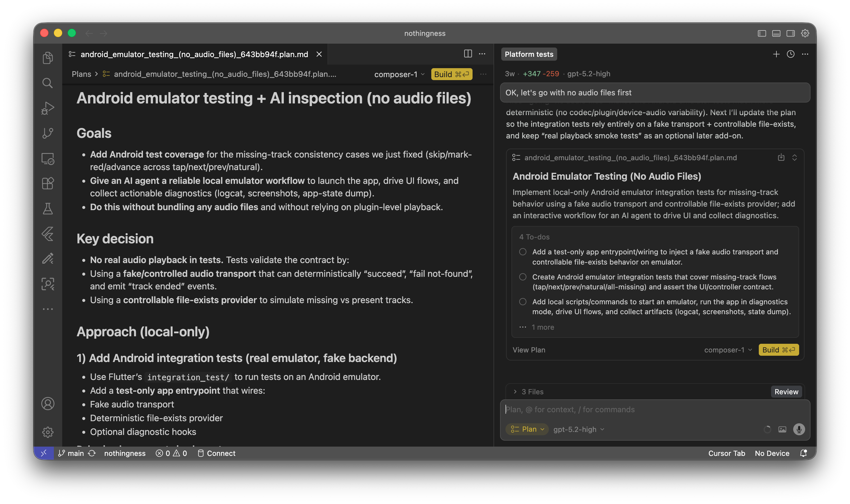Image resolution: width=850 pixels, height=504 pixels.
Task: Open Run and Debug view icon
Action: [x=48, y=108]
